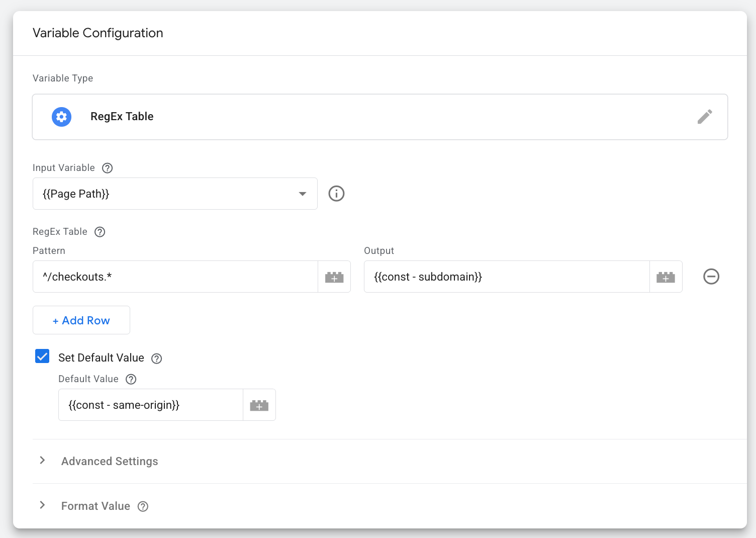Open the Page Path input variable dropdown
Screen dimensions: 756x538
pos(175,194)
